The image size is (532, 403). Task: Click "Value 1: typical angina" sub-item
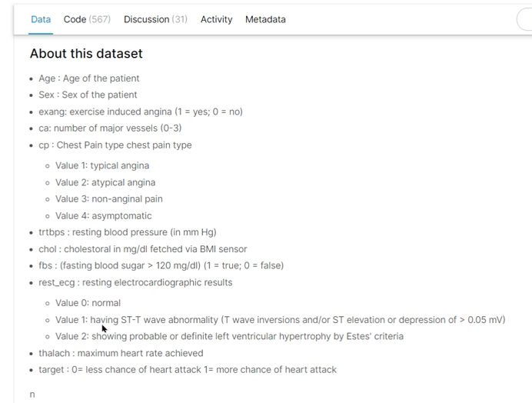click(x=102, y=165)
